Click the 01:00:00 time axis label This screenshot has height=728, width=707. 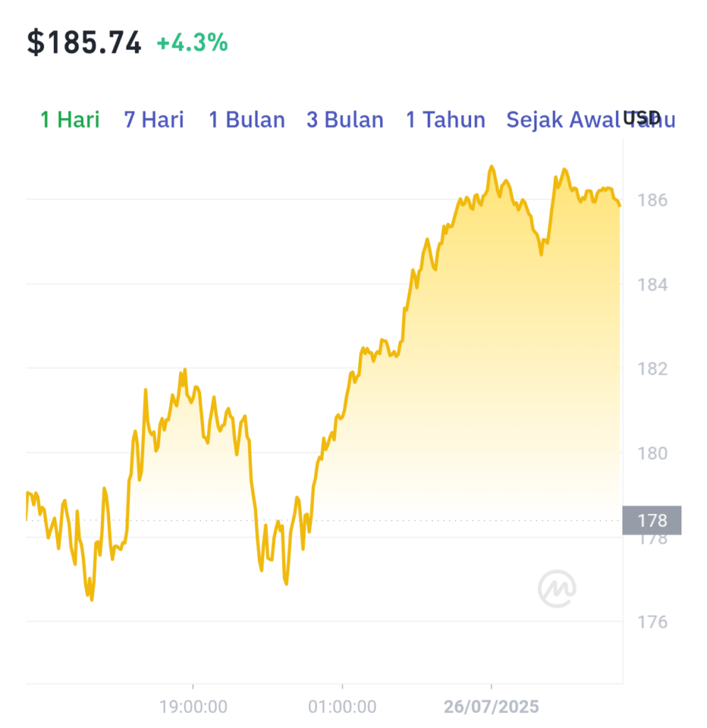click(x=342, y=707)
